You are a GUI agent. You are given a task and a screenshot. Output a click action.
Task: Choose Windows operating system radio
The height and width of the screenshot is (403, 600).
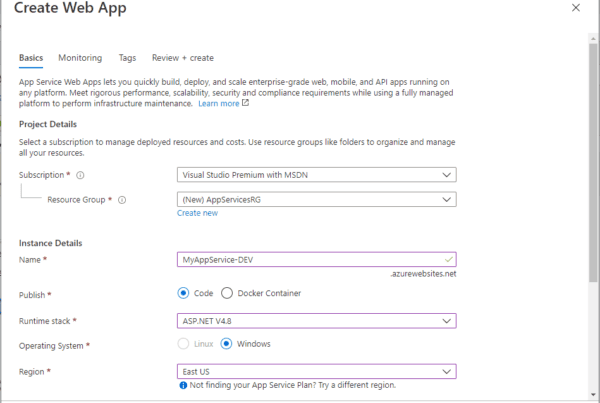226,344
